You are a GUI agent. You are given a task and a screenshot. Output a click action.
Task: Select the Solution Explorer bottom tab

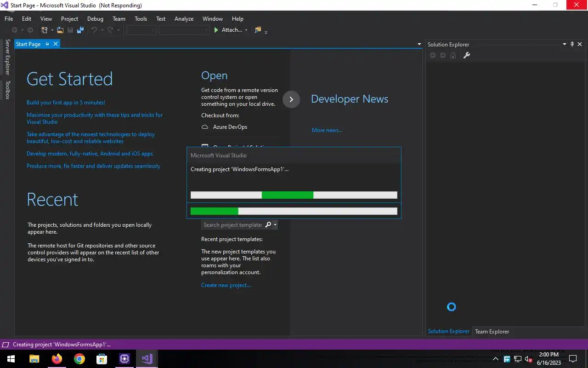pyautogui.click(x=449, y=331)
